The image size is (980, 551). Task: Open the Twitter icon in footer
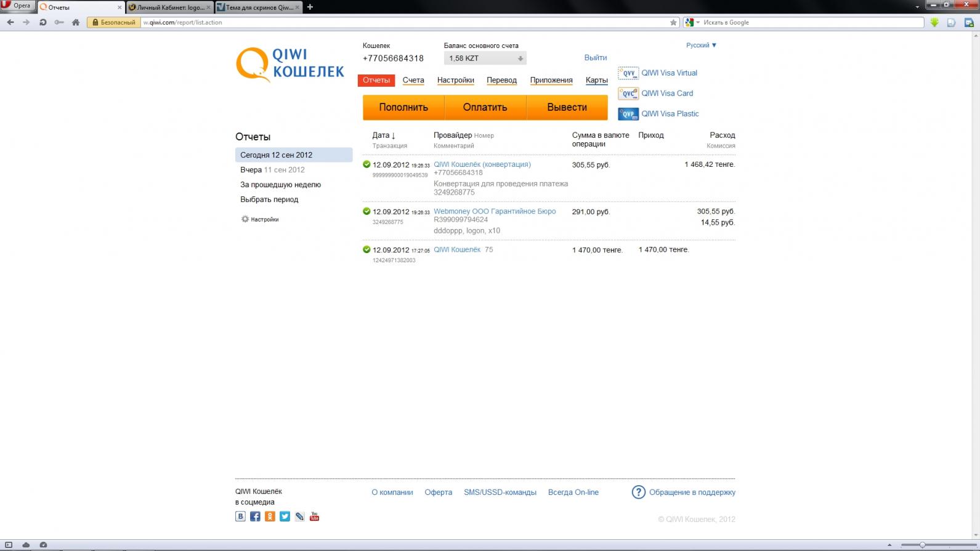click(x=285, y=517)
